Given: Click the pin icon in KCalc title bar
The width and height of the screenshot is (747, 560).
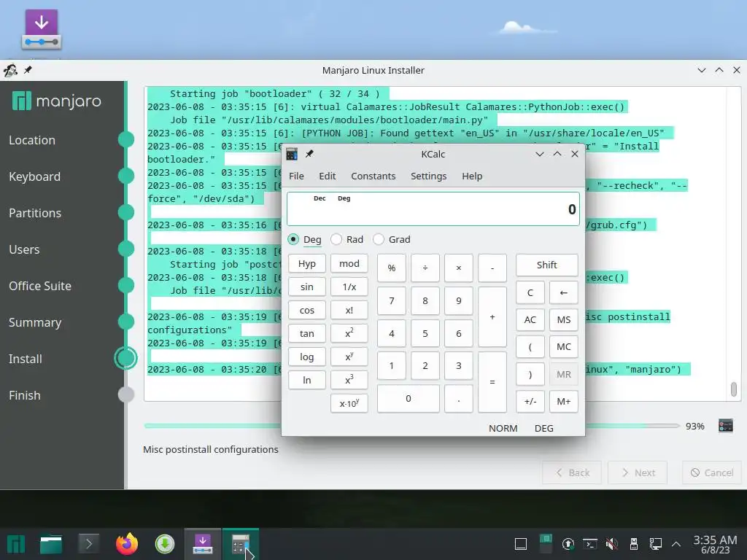Looking at the screenshot, I should pos(309,154).
